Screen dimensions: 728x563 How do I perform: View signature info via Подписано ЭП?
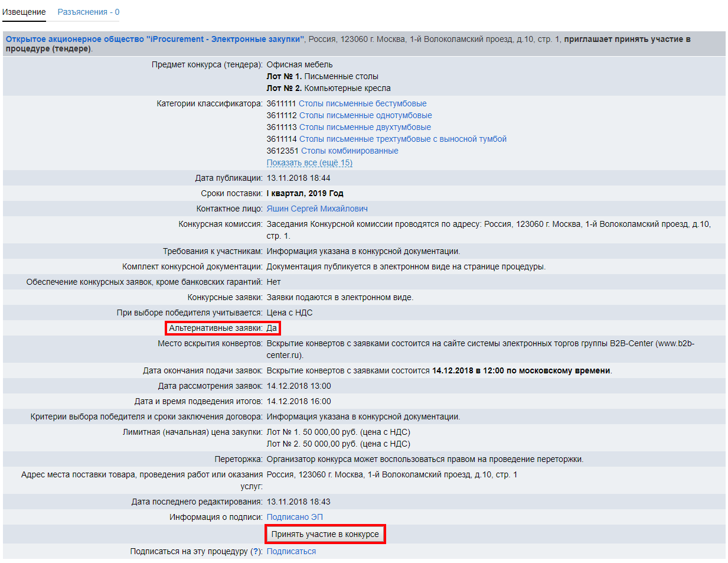point(295,517)
